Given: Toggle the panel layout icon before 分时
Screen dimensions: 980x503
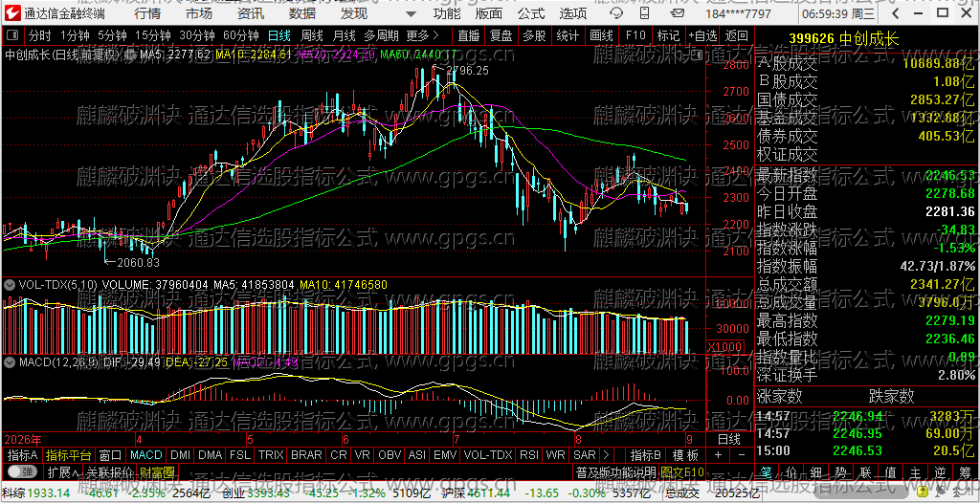Looking at the screenshot, I should (x=13, y=35).
